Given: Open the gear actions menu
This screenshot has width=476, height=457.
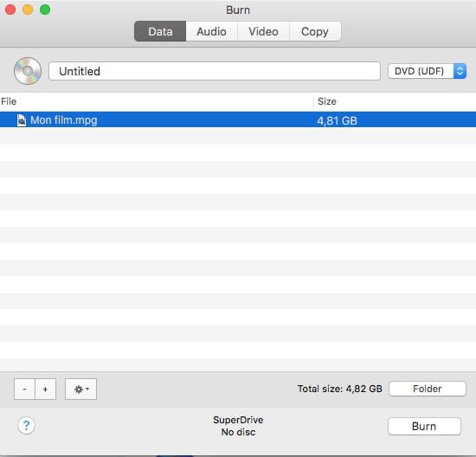Looking at the screenshot, I should pos(80,389).
